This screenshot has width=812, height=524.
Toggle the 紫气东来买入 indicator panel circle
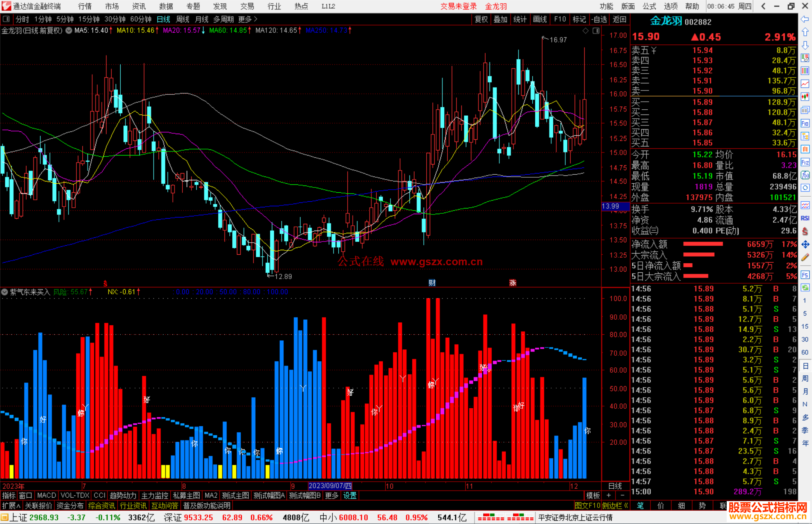[x=5, y=292]
